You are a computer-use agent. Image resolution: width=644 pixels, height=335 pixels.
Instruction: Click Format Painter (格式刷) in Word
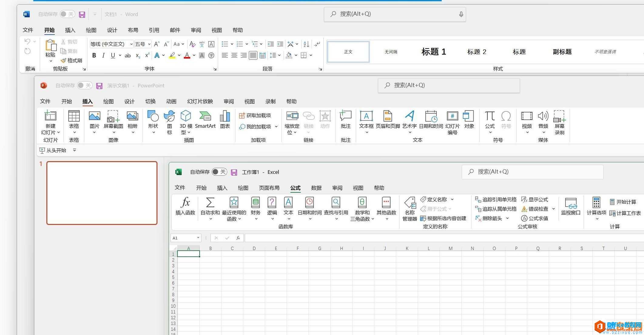coord(71,60)
